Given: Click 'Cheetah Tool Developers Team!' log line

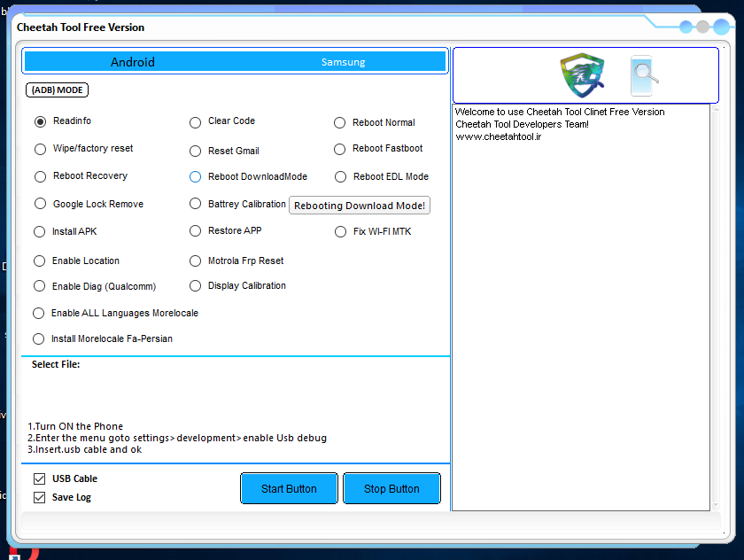Looking at the screenshot, I should point(522,124).
